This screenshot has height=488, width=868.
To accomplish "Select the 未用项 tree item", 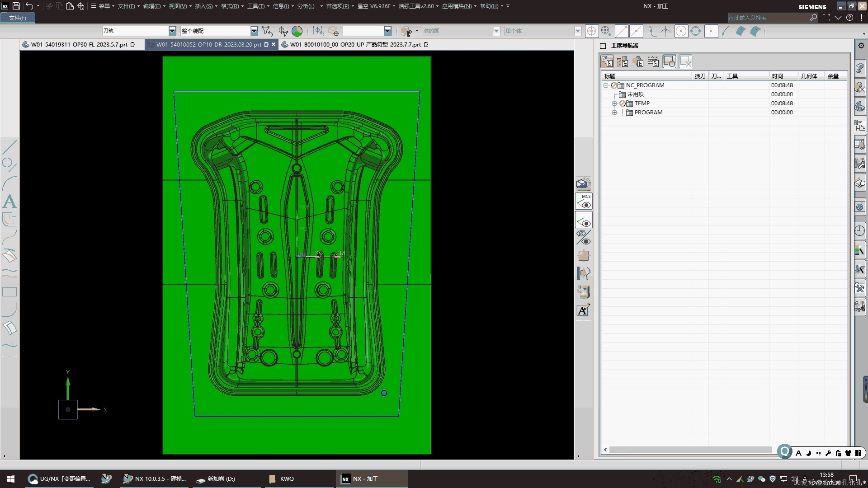I will (635, 94).
